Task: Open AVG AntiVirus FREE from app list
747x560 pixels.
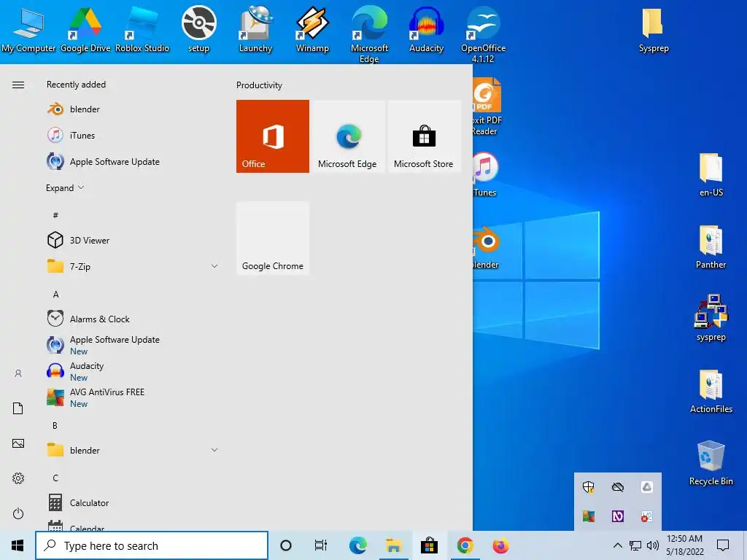Action: pyautogui.click(x=131, y=397)
